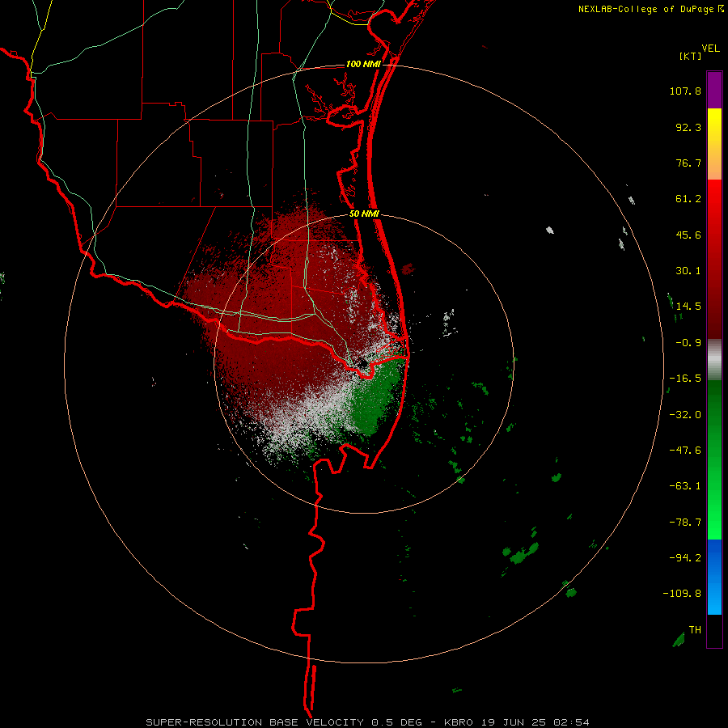The width and height of the screenshot is (728, 728).
Task: Click the [KT] units label
Action: pyautogui.click(x=691, y=56)
